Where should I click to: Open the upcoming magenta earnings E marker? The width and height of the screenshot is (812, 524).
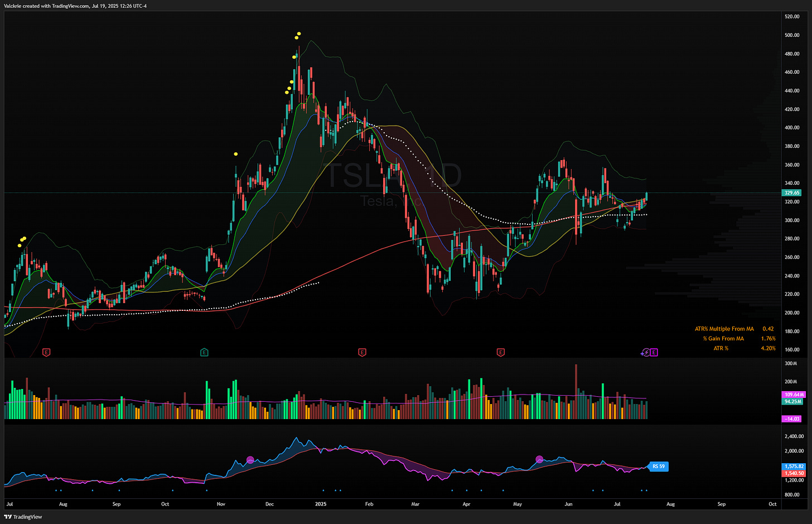pyautogui.click(x=654, y=352)
